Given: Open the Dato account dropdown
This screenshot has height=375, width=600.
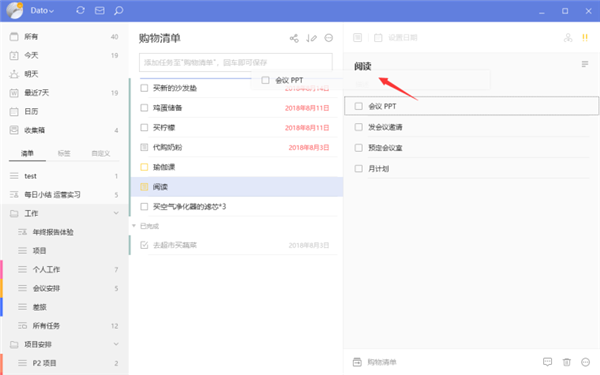Looking at the screenshot, I should pyautogui.click(x=42, y=11).
